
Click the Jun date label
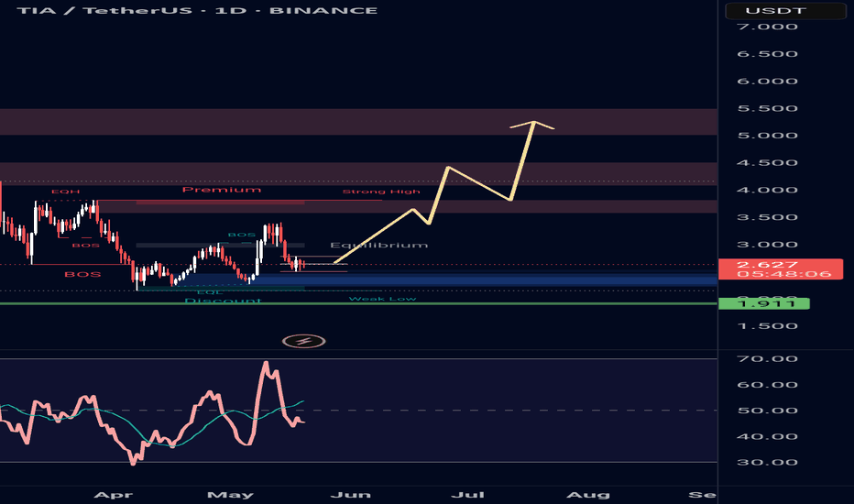click(x=350, y=495)
